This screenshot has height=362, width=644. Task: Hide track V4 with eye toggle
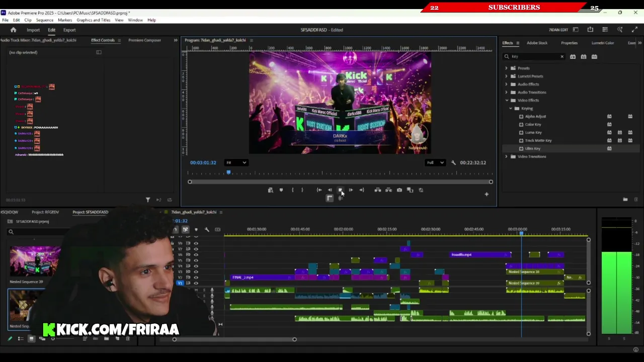coord(196,266)
